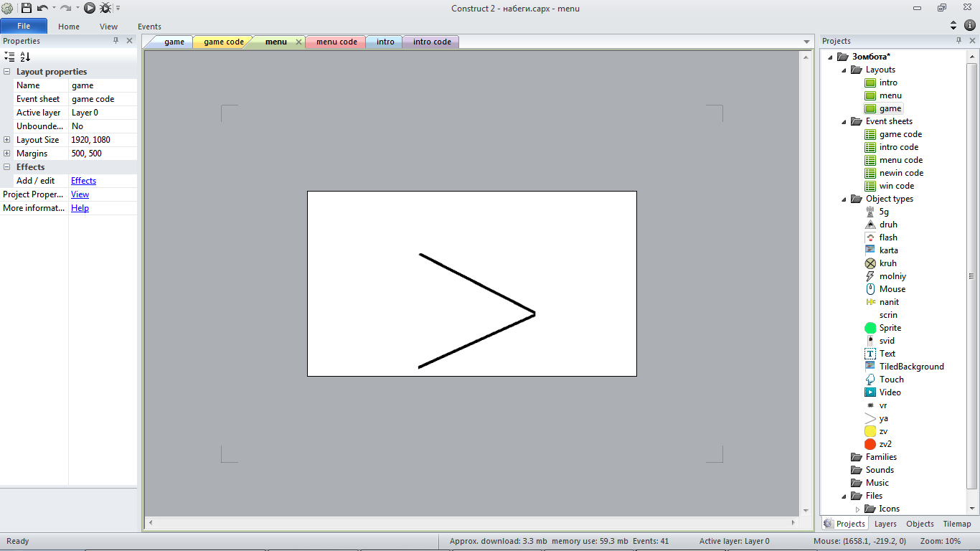Viewport: 980px width, 551px height.
Task: Open the Help link for more information
Action: (x=80, y=208)
